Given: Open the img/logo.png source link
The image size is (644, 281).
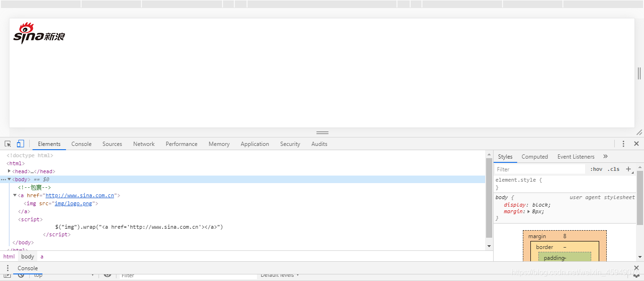Looking at the screenshot, I should pyautogui.click(x=73, y=203).
